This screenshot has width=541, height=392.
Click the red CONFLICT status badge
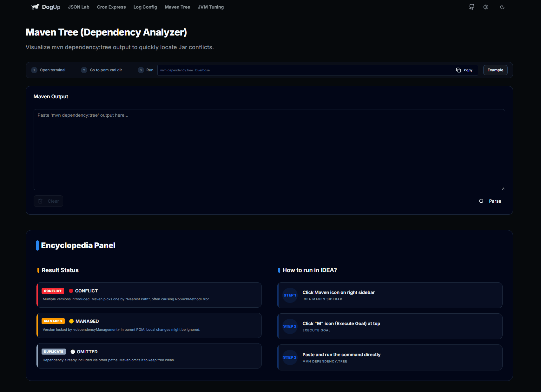point(53,291)
